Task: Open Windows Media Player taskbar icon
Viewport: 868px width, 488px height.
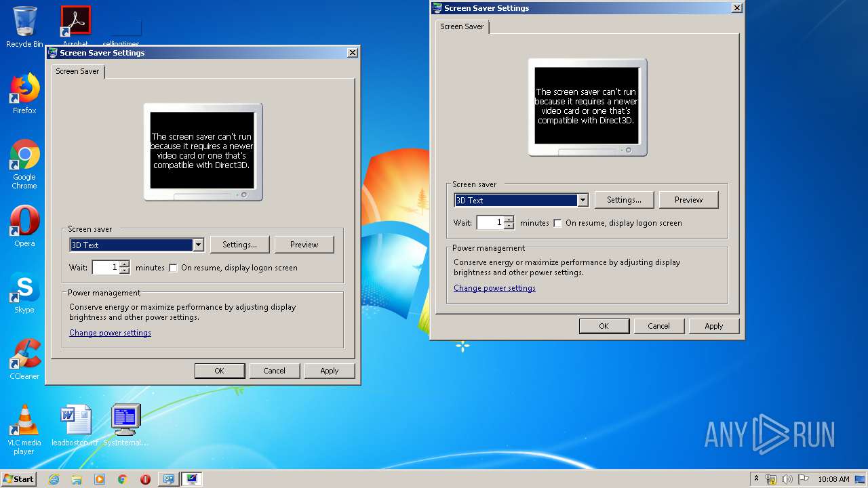Action: (x=100, y=479)
